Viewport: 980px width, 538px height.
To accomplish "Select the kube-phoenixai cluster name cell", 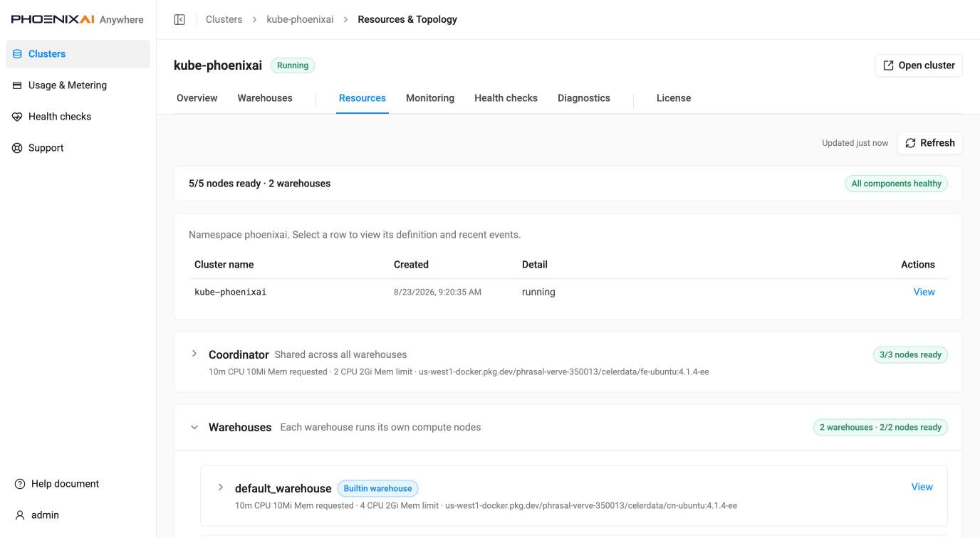I will pyautogui.click(x=231, y=292).
